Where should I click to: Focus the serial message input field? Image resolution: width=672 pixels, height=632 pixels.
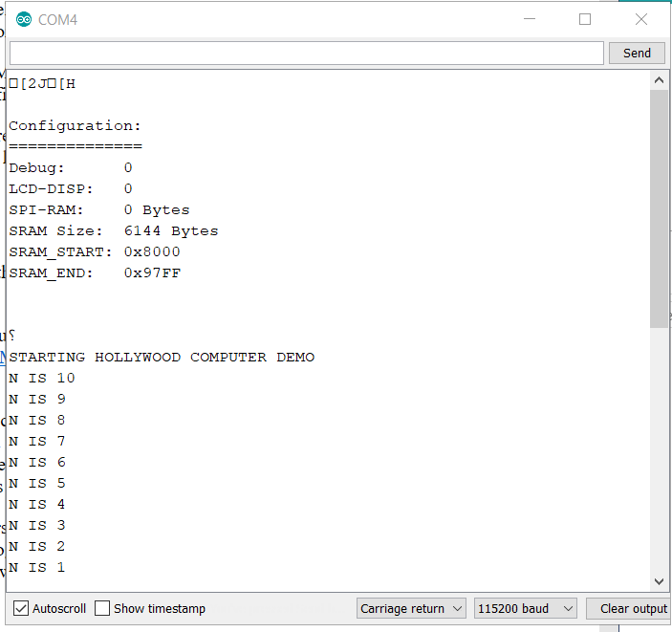tap(307, 54)
